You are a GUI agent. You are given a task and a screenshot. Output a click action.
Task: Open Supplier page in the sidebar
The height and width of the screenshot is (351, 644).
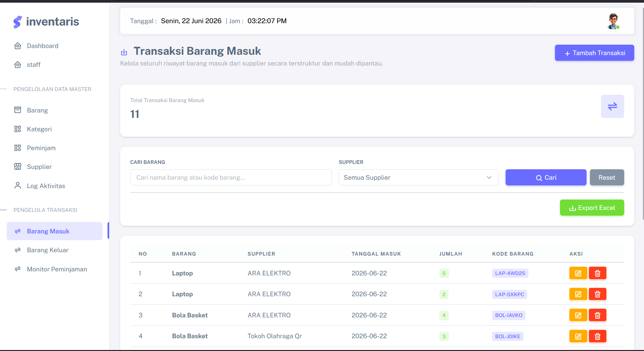point(54,167)
